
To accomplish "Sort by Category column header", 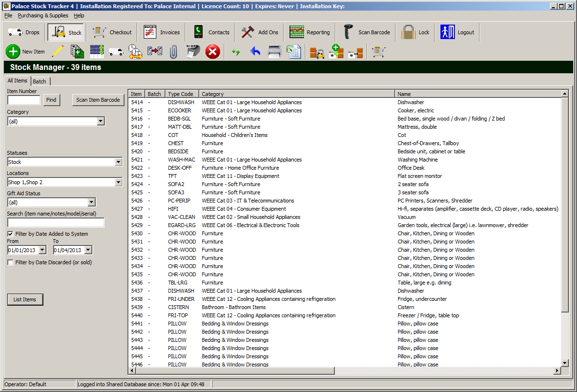I will (297, 94).
